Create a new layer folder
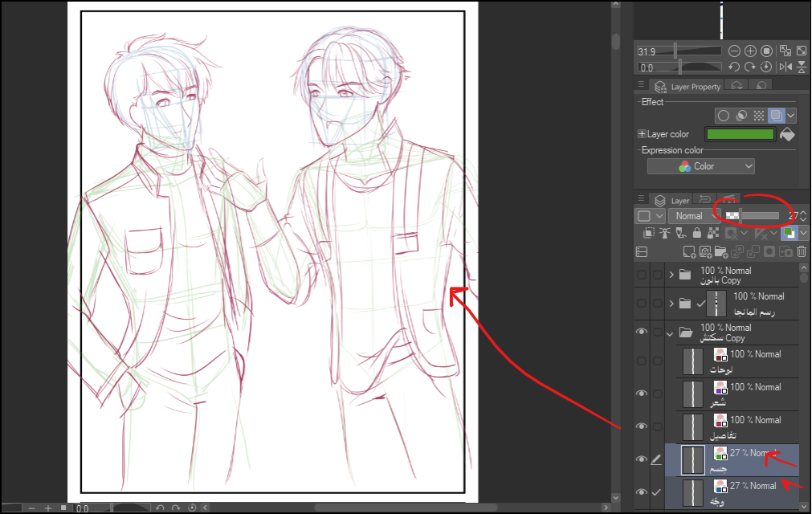 [x=720, y=252]
